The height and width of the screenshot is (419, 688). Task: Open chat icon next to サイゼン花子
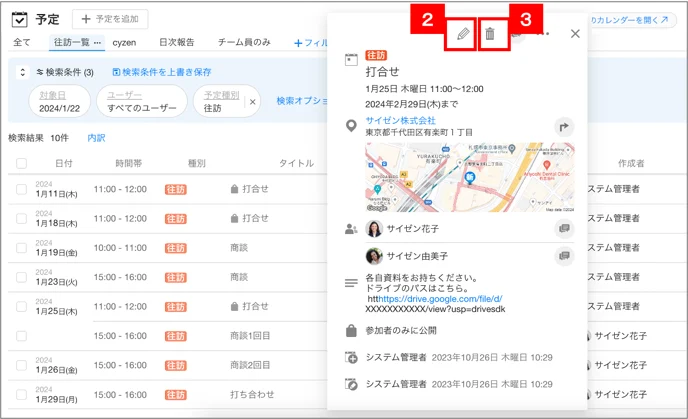(564, 229)
